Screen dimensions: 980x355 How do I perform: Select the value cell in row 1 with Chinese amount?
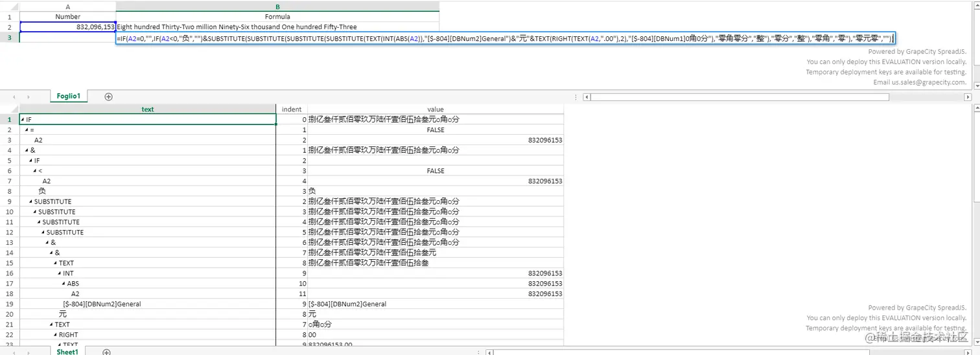point(436,120)
